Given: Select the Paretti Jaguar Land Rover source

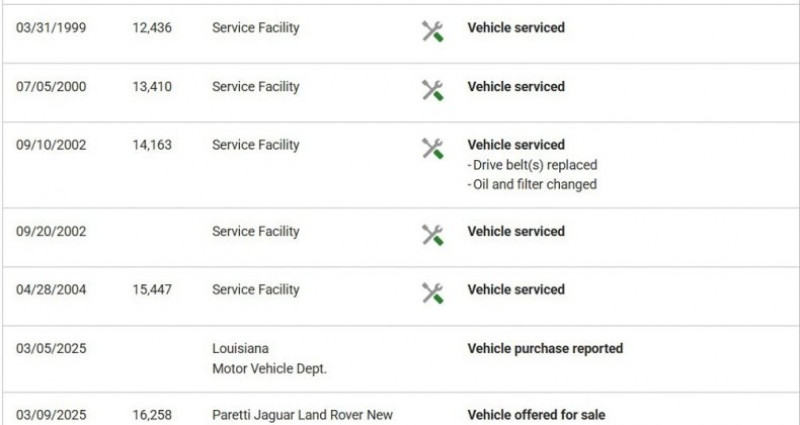Looking at the screenshot, I should pos(302,415).
